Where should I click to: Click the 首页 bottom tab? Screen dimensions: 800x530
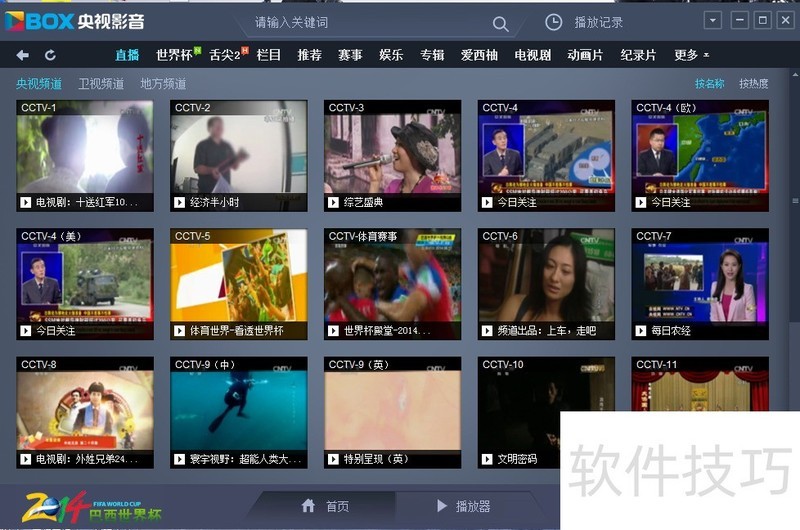tap(324, 506)
